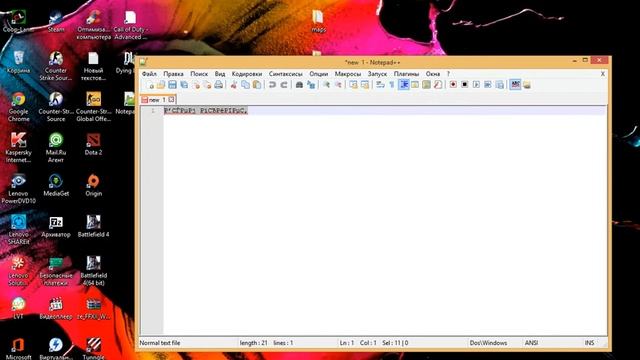Toggle show all characters pilcrow icon

392,85
